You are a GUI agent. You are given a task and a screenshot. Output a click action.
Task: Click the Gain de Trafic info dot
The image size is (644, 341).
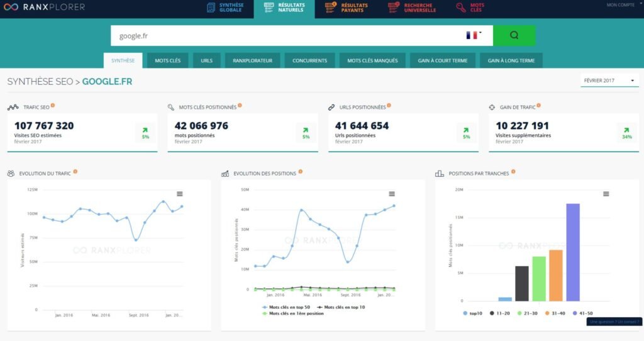pyautogui.click(x=538, y=106)
